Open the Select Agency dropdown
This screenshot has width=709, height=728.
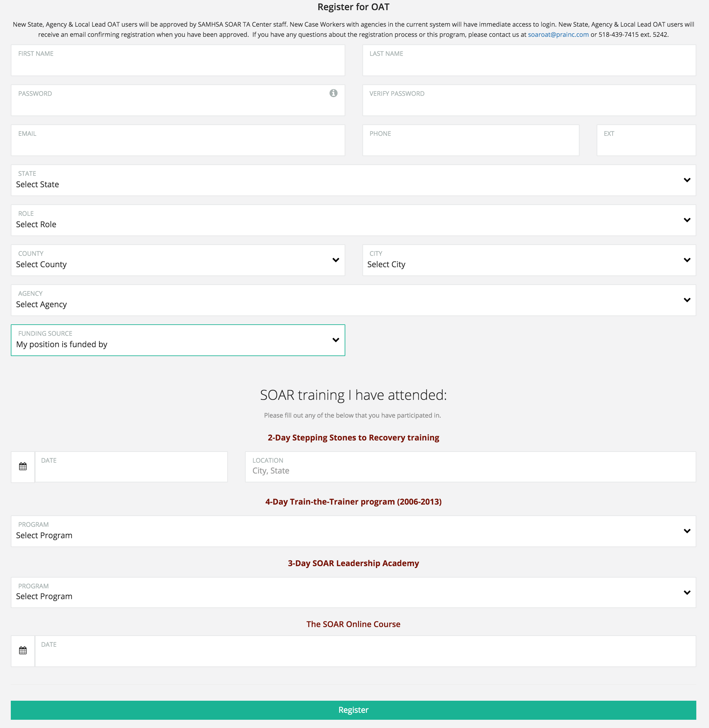tap(353, 300)
